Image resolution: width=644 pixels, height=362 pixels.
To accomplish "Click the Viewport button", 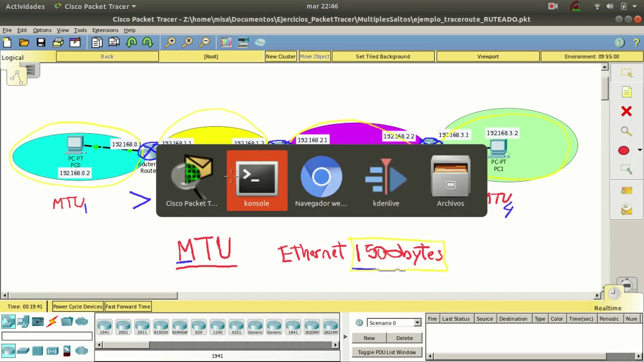I will 488,56.
